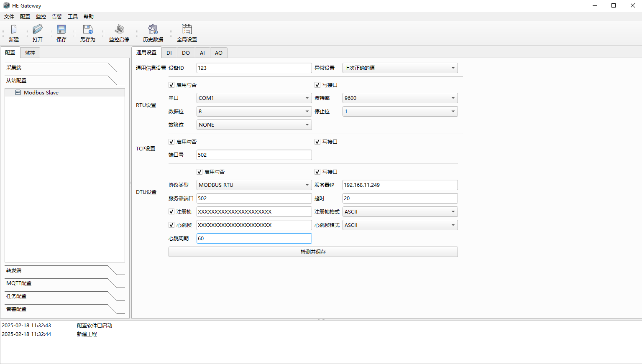Open 异常设置 dropdown showing 上次正确的值

pyautogui.click(x=400, y=68)
